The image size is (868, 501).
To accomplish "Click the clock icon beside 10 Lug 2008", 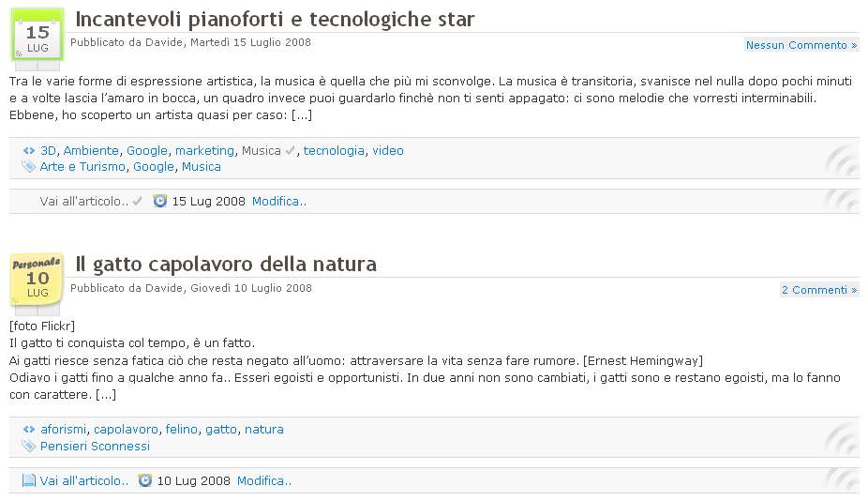I will [145, 480].
